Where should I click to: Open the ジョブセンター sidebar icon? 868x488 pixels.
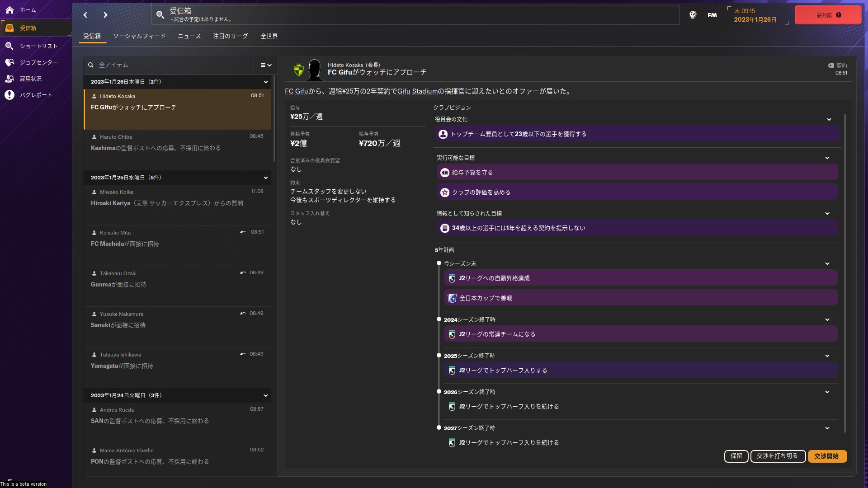click(x=9, y=62)
